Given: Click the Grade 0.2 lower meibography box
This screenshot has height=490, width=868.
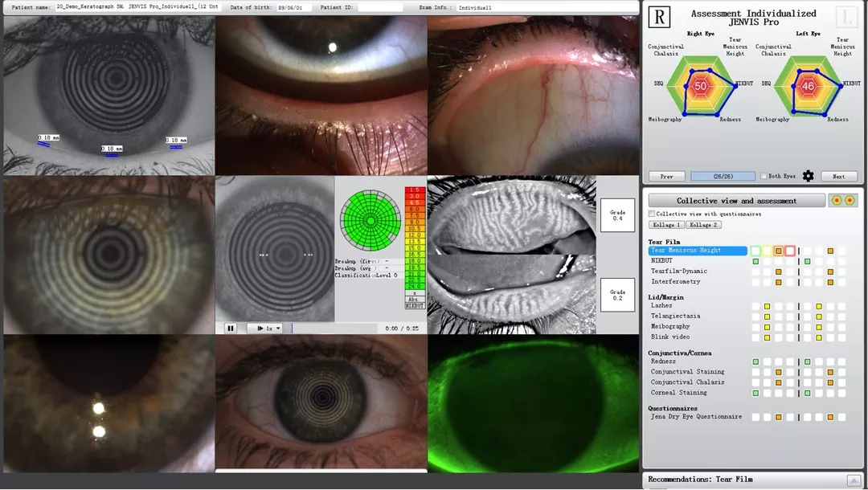Looking at the screenshot, I should (617, 294).
